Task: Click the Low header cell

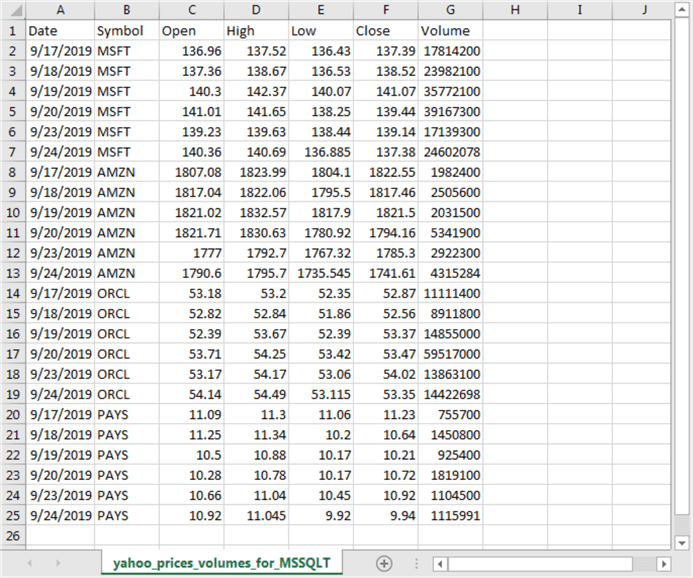Action: (x=321, y=30)
